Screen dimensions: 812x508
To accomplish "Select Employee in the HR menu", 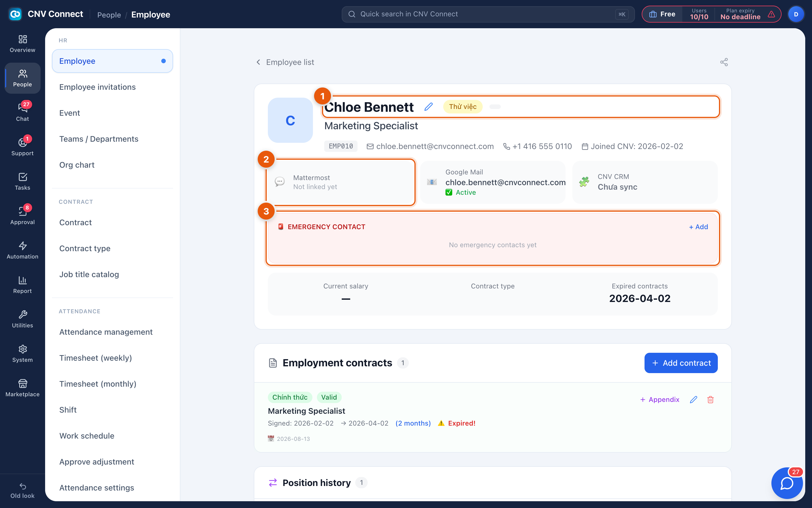I will (112, 61).
